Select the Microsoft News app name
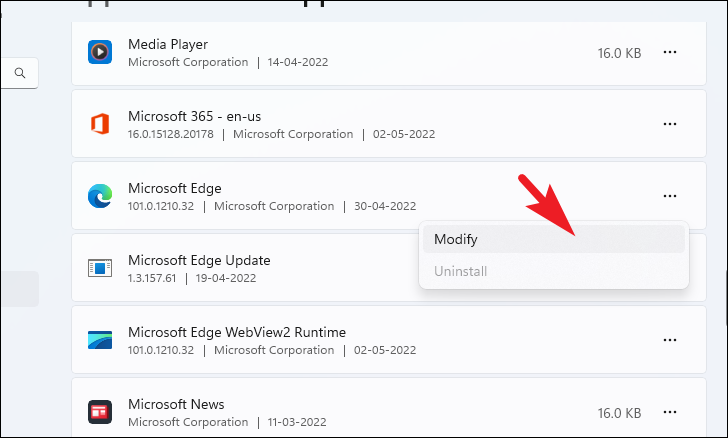 coord(176,404)
